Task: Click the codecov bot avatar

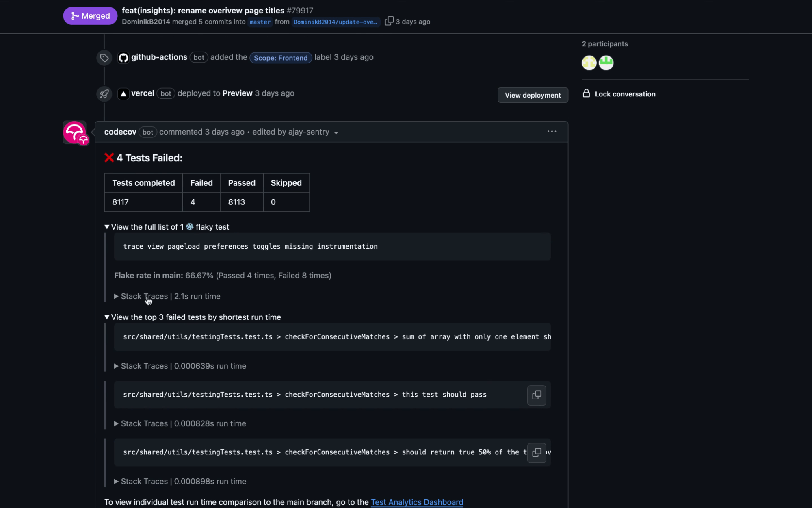Action: (74, 132)
